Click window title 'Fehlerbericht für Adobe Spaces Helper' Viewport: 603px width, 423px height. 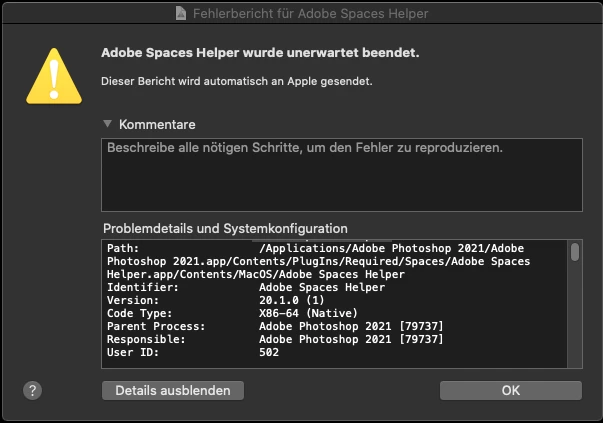(x=311, y=13)
